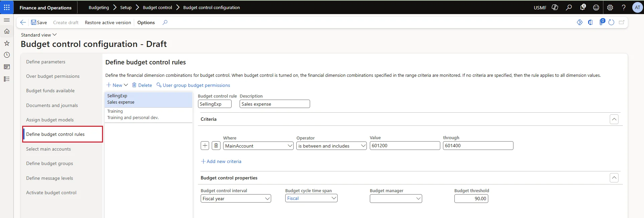This screenshot has width=644, height=218.
Task: Select Over budget permissions menu item
Action: 53,76
